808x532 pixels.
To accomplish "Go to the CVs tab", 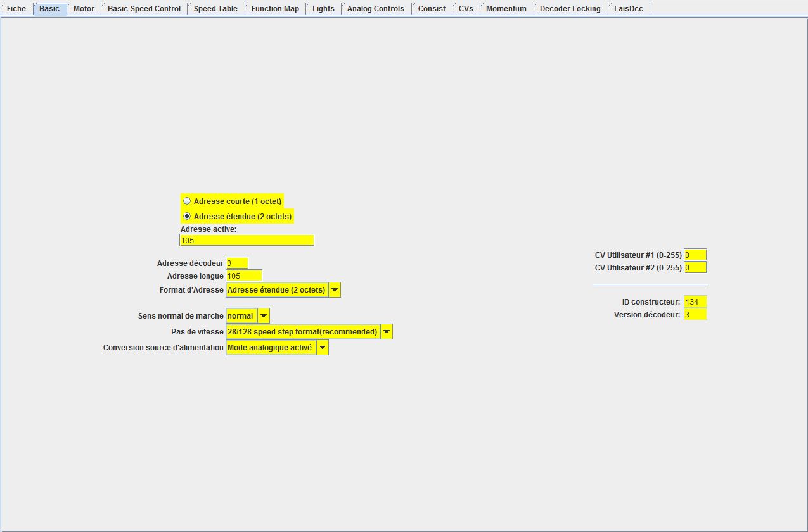I will [466, 9].
